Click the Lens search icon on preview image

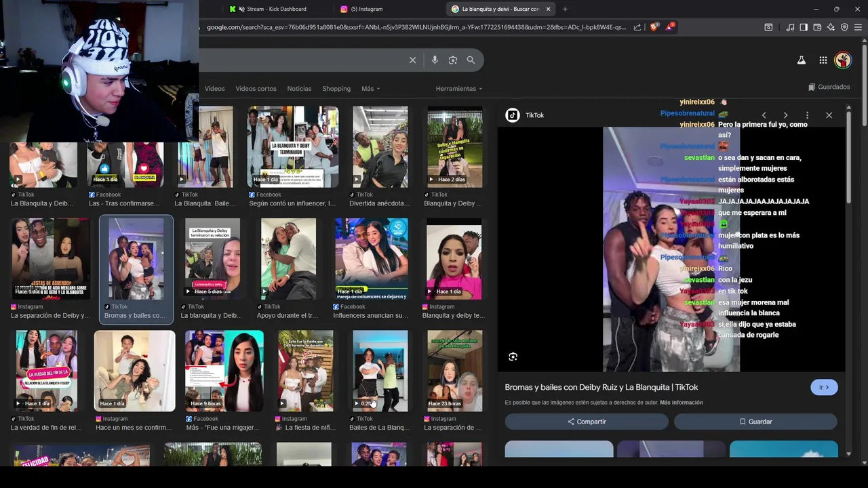[513, 357]
